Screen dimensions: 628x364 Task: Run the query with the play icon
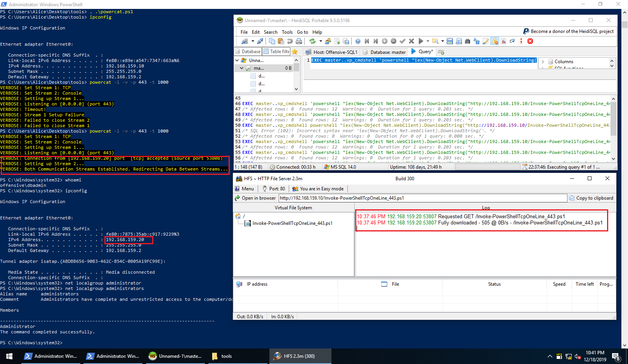(x=421, y=41)
